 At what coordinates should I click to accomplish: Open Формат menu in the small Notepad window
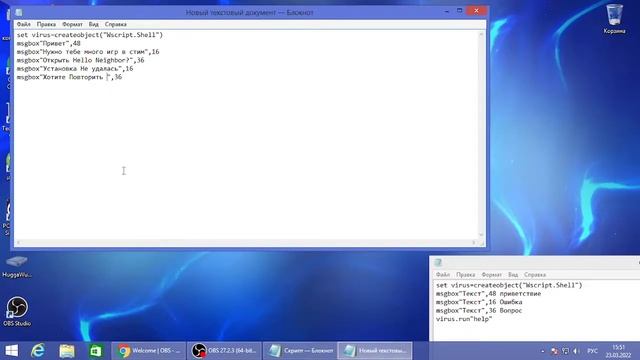(x=491, y=275)
